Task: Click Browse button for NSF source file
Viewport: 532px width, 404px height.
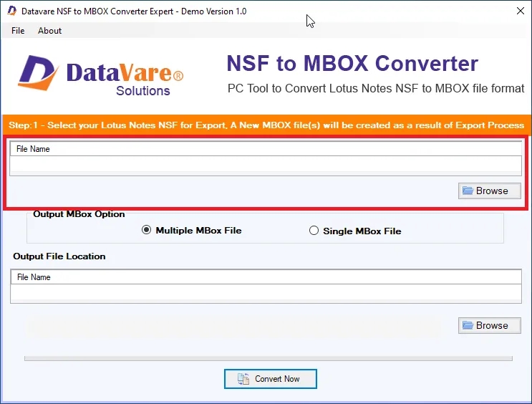Action: coord(489,191)
